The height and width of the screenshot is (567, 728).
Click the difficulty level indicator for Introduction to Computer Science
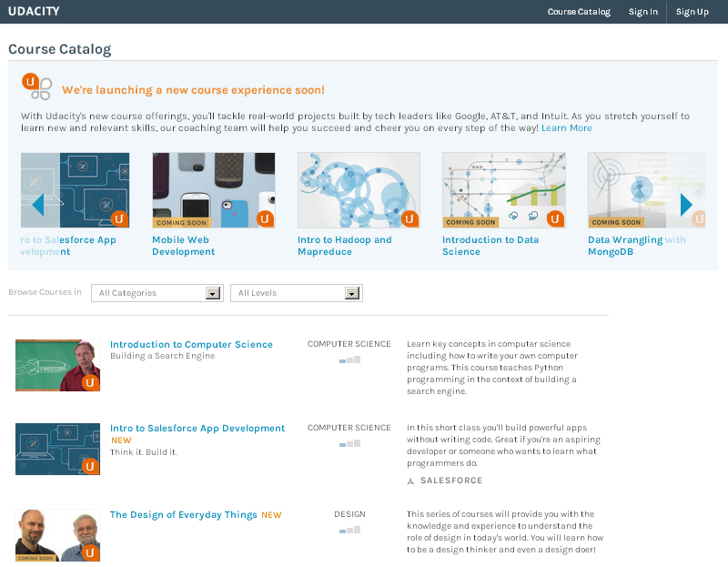click(x=349, y=359)
